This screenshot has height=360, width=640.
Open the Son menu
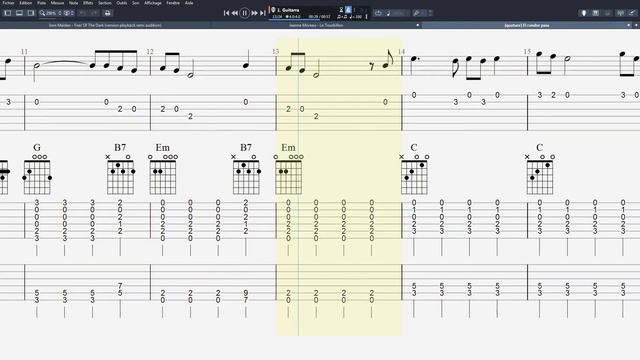(136, 3)
